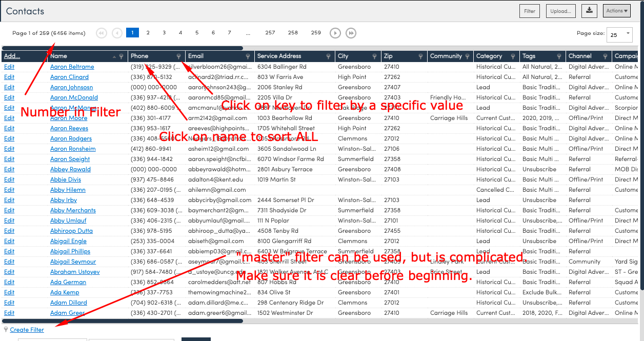The image size is (644, 341).
Task: Go to the first page arrow icon
Action: [x=102, y=33]
